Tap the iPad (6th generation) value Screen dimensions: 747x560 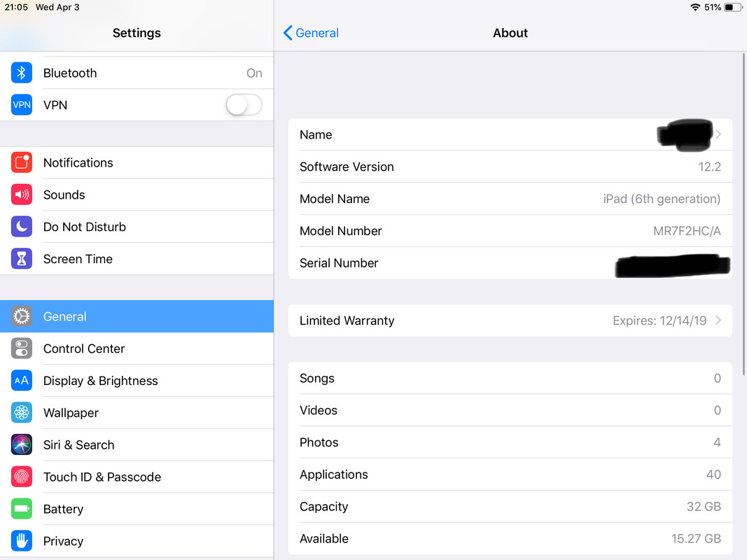point(662,199)
